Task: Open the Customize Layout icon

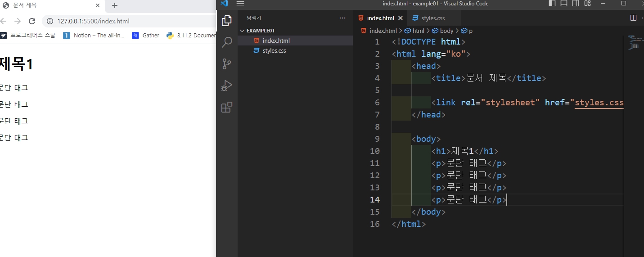Action: coord(587,4)
